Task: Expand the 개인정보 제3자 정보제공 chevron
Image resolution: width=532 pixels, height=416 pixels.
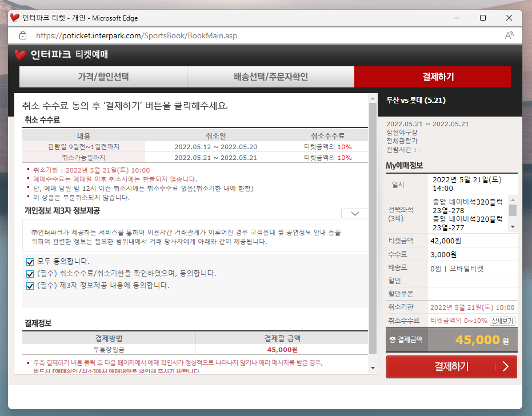Action: click(x=355, y=214)
